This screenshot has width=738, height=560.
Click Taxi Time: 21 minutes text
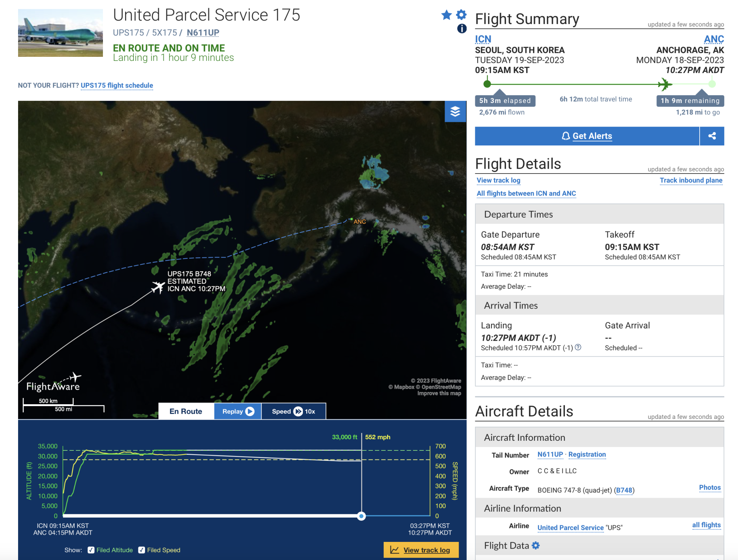514,274
